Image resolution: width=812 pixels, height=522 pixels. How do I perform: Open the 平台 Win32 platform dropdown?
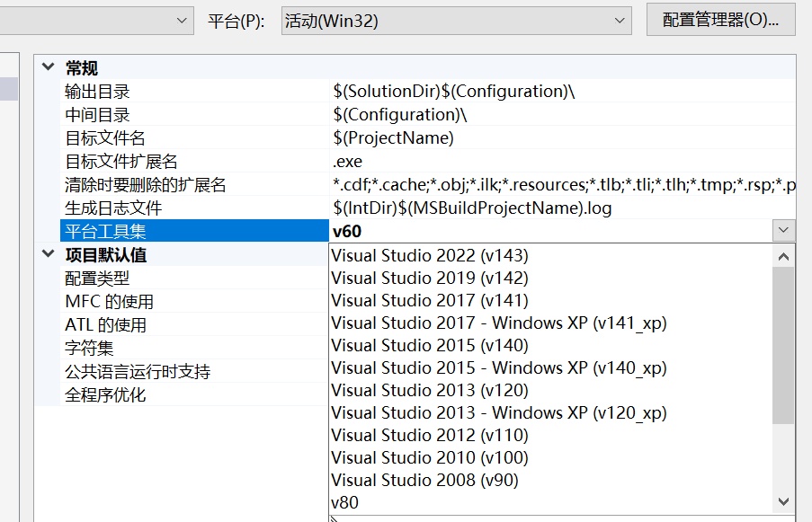click(456, 21)
